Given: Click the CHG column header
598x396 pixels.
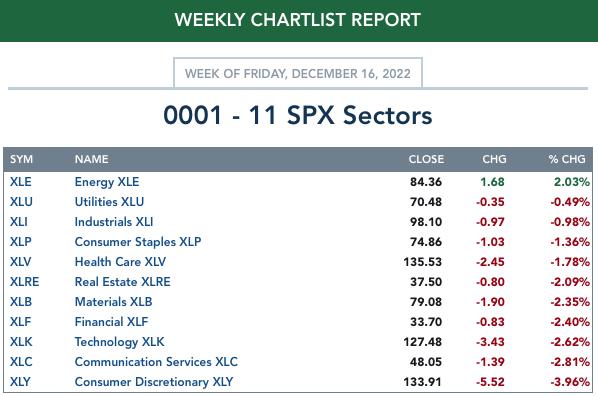Looking at the screenshot, I should (494, 159).
